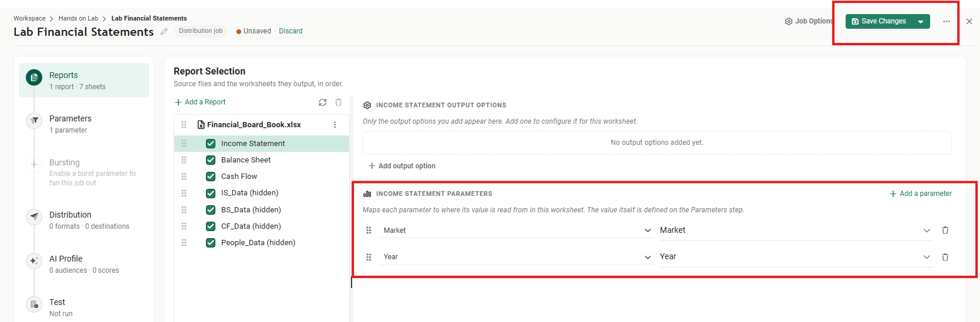Select People_Data (hidden) sheet row
This screenshot has height=322, width=980.
(x=262, y=243)
